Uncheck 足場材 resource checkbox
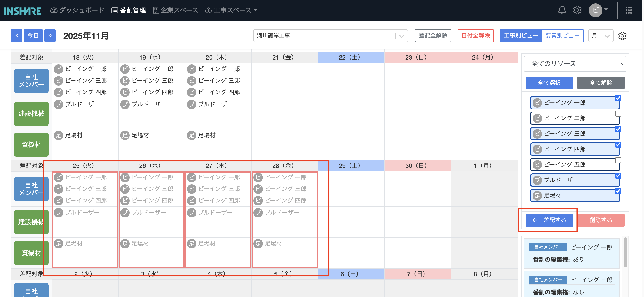The width and height of the screenshot is (644, 297). point(618,191)
